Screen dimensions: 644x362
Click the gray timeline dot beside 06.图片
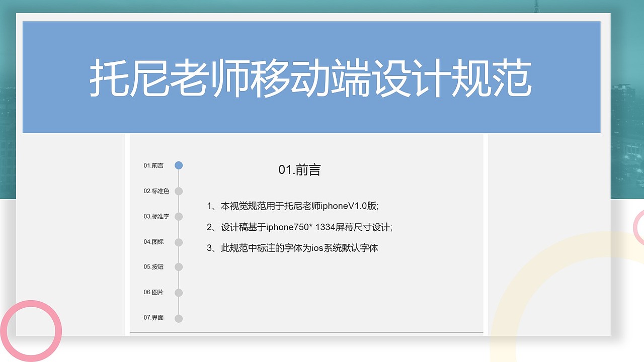(179, 293)
